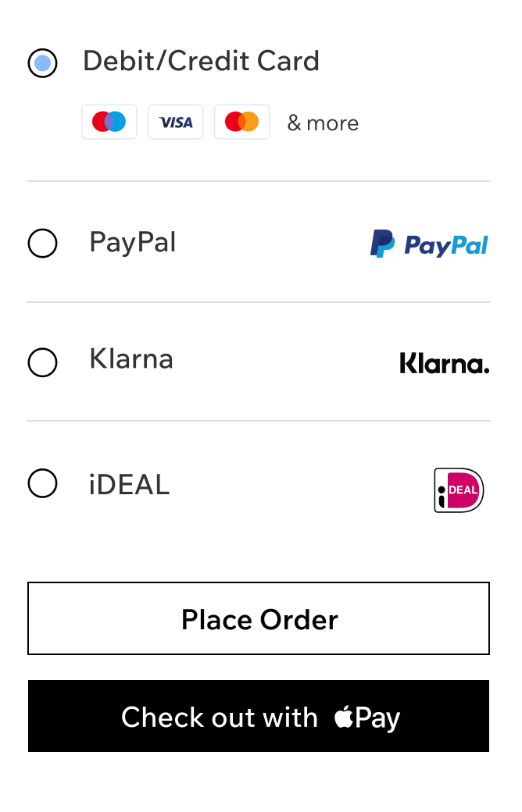This screenshot has height=812, width=522.
Task: Click the word Pay in Apple Pay button
Action: [x=377, y=718]
